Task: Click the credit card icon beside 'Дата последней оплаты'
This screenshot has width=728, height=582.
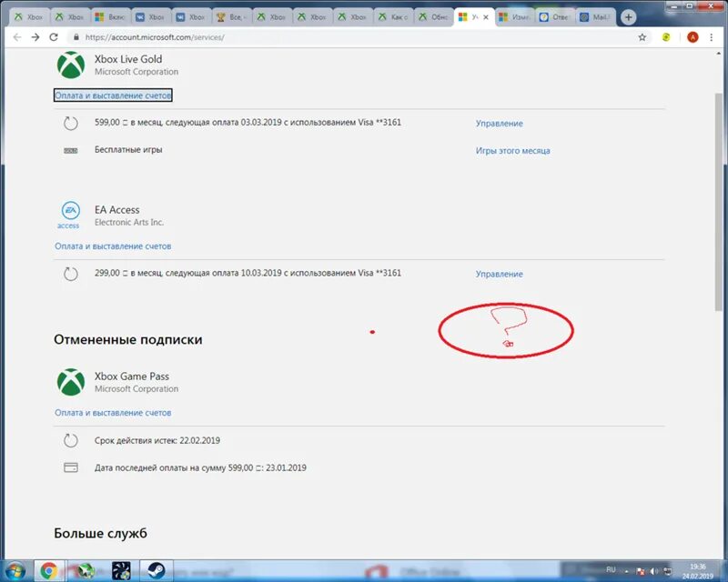Action: pyautogui.click(x=71, y=467)
